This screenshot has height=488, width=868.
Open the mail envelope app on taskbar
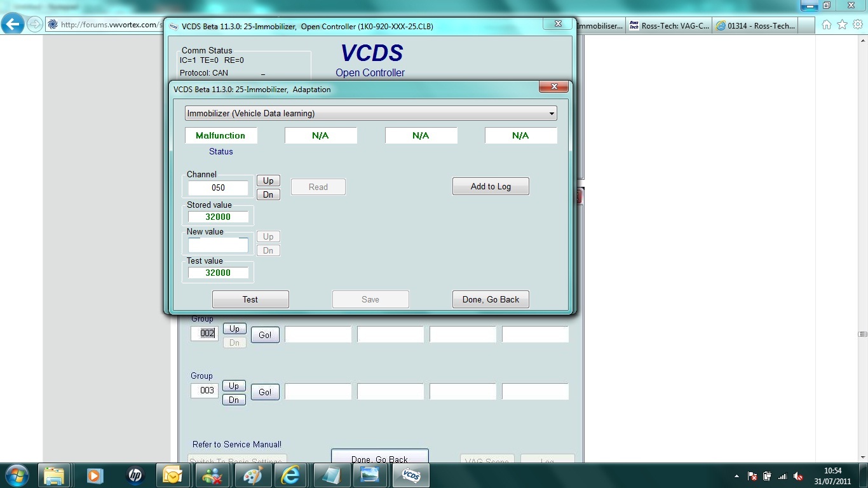click(x=173, y=475)
